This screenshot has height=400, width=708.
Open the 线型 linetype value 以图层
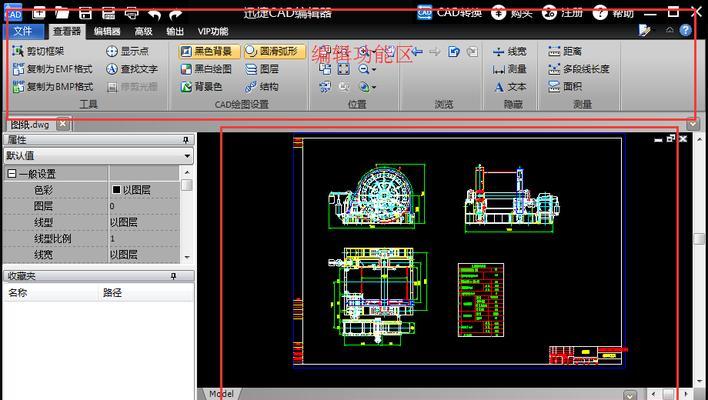point(144,223)
